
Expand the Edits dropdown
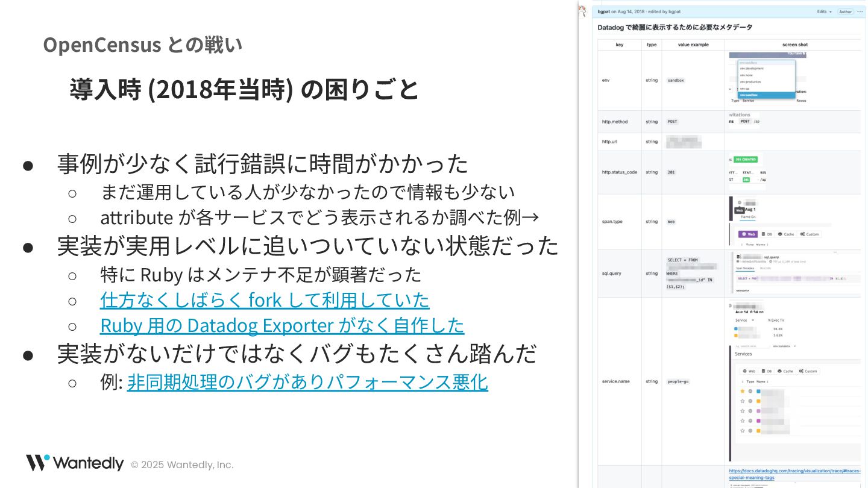(x=824, y=11)
